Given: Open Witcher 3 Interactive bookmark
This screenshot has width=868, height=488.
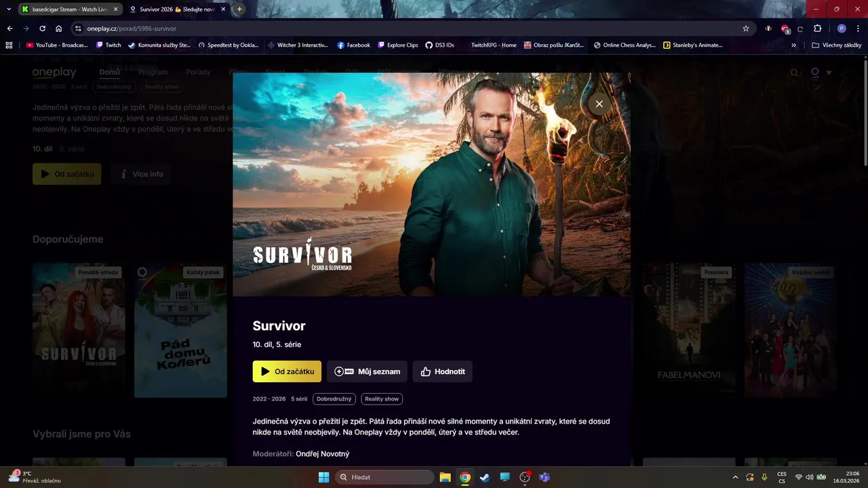Looking at the screenshot, I should (298, 45).
